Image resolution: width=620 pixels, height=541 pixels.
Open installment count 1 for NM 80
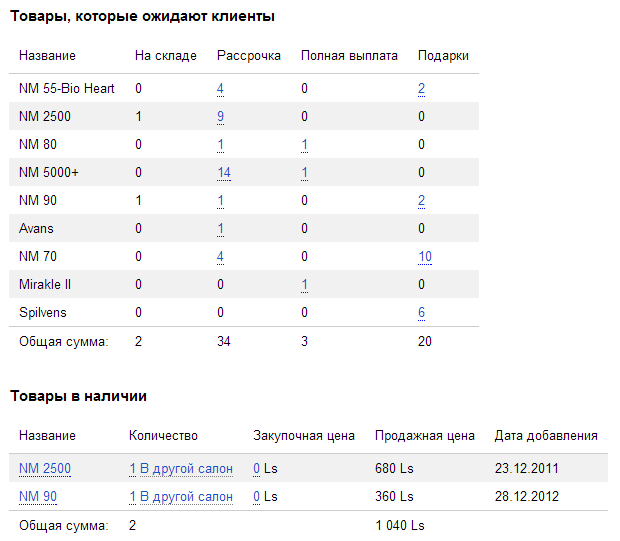pos(220,145)
